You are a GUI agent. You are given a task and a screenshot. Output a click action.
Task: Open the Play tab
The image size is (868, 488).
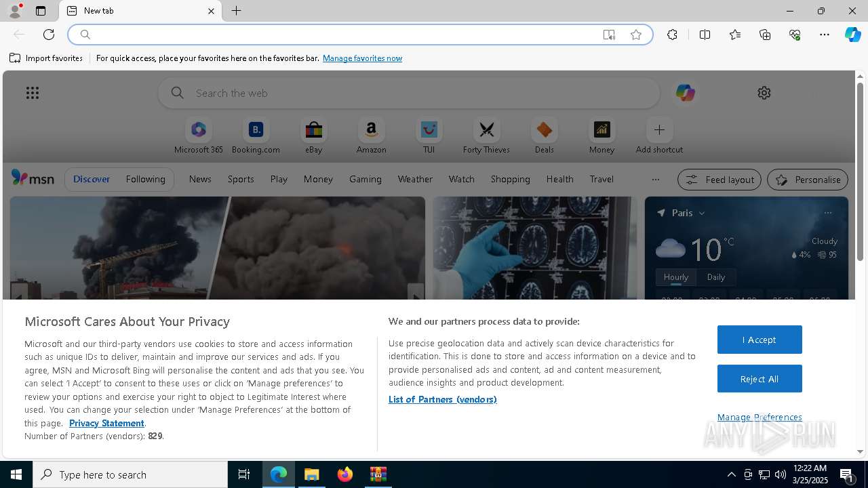point(279,179)
